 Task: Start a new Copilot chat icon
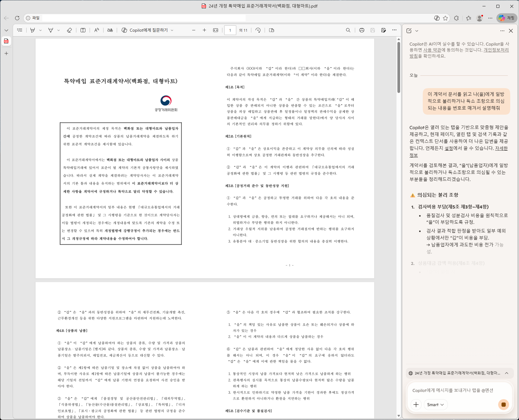tap(409, 31)
